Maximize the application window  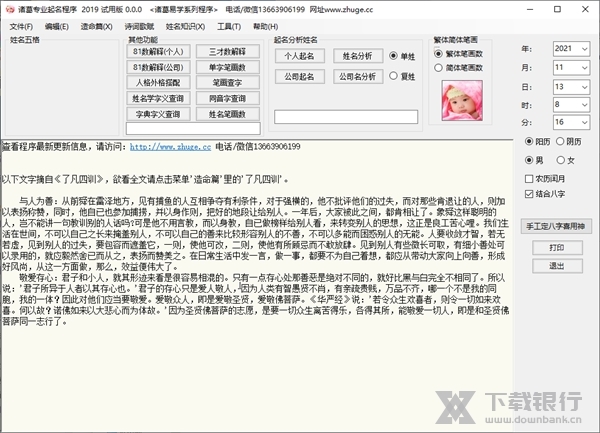coord(558,10)
